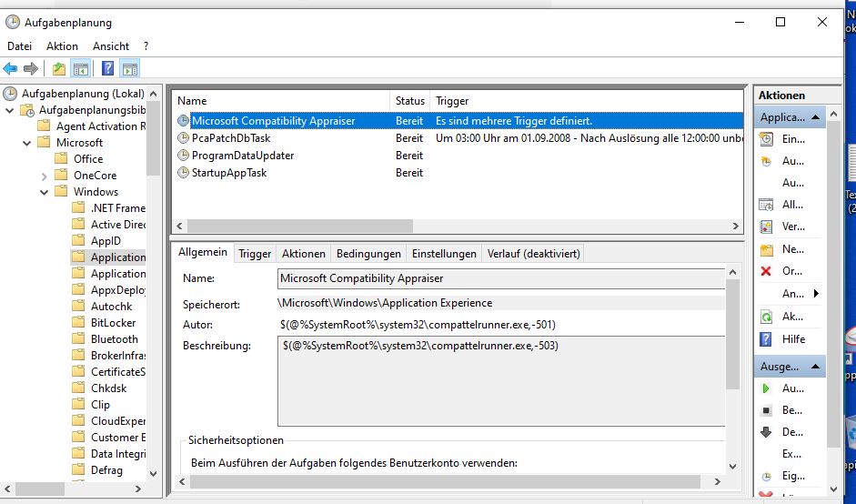Click the task list horizontal scrollbar thumb
The image size is (856, 504).
(299, 226)
